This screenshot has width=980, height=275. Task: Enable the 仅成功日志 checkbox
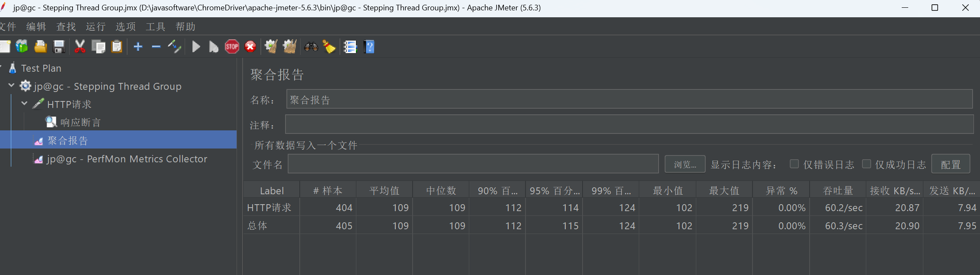point(866,164)
